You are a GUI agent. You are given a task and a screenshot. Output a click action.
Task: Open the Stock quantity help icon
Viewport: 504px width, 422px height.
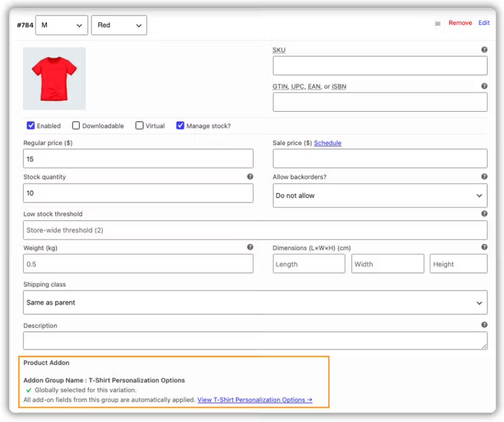tap(250, 177)
